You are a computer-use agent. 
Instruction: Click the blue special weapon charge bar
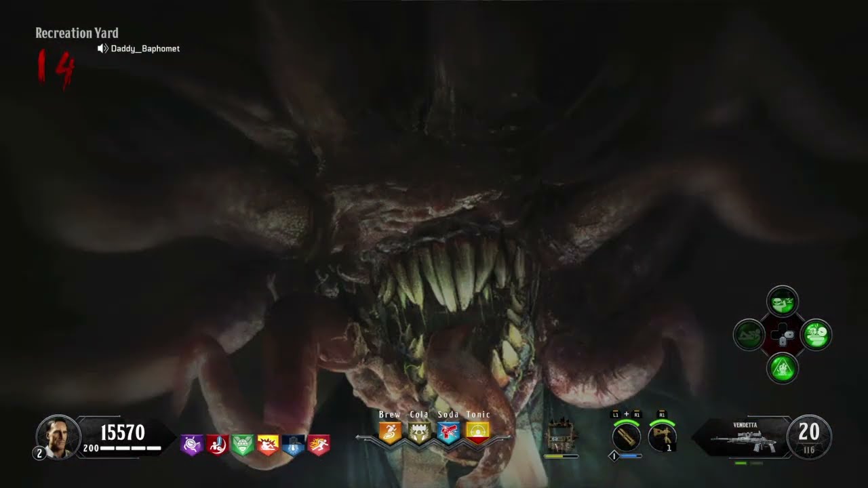point(631,456)
